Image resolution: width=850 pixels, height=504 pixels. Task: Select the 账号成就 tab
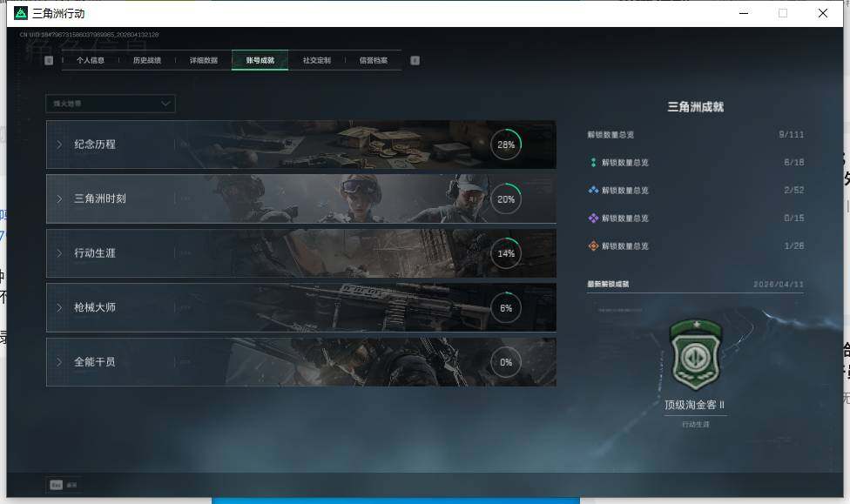pyautogui.click(x=260, y=60)
